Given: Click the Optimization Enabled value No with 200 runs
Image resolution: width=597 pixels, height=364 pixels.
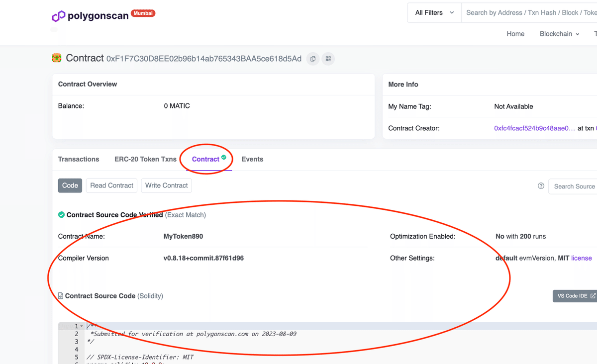Looking at the screenshot, I should 520,236.
